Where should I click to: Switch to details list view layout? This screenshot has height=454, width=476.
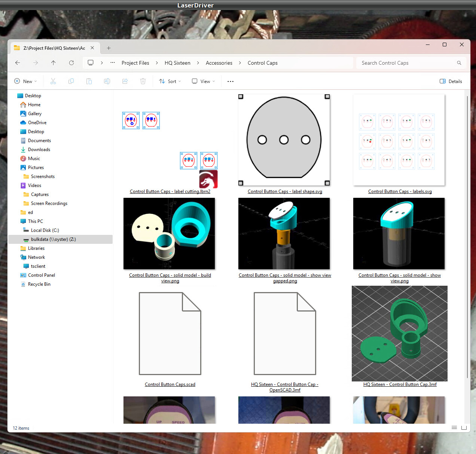pos(454,427)
